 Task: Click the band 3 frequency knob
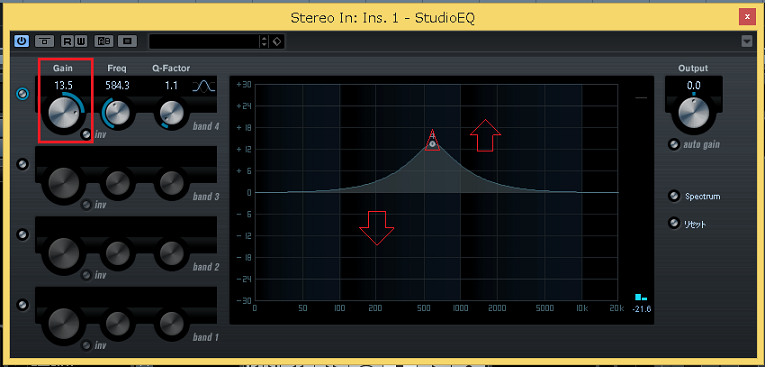click(118, 183)
